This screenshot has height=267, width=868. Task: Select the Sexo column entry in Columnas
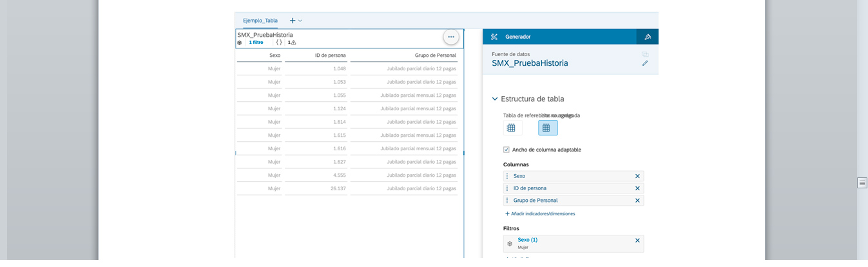coord(574,176)
